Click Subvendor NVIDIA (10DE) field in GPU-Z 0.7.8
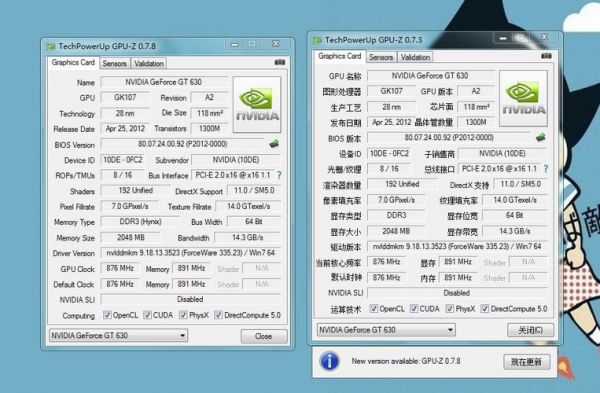 pyautogui.click(x=236, y=160)
